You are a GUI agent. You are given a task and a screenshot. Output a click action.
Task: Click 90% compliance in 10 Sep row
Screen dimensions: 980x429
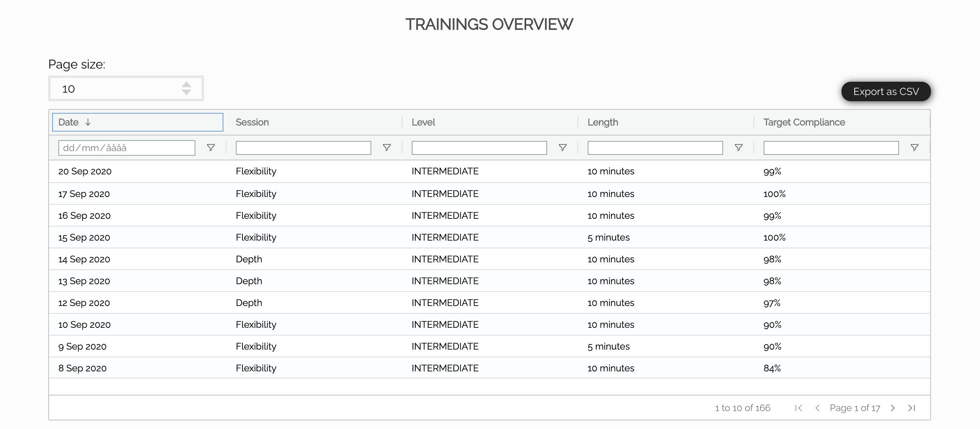773,325
